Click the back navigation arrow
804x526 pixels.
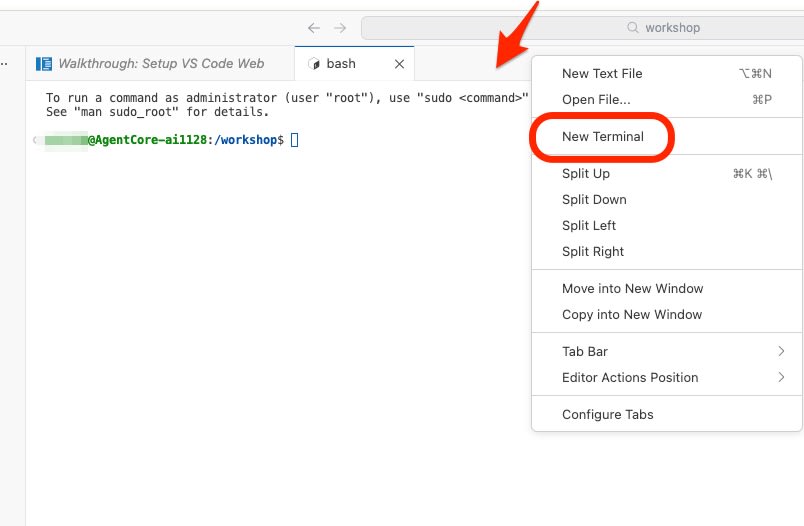314,28
